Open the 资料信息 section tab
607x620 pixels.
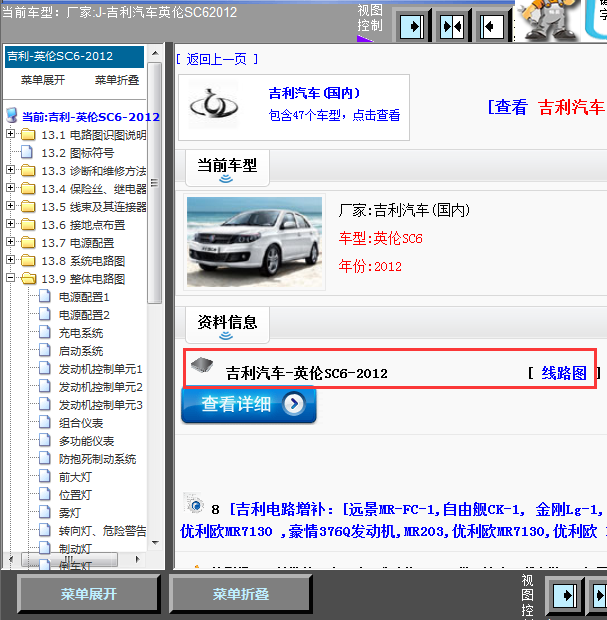[x=227, y=325]
